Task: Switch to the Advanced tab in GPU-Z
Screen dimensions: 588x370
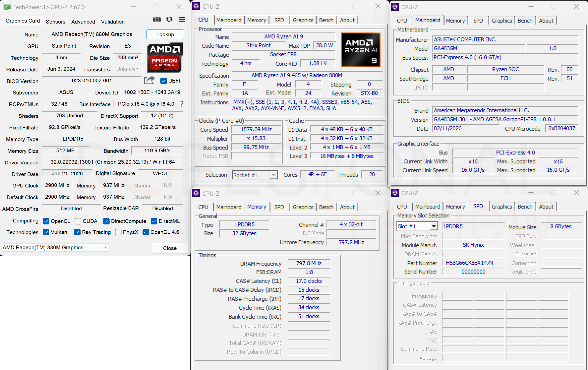Action: [83, 22]
